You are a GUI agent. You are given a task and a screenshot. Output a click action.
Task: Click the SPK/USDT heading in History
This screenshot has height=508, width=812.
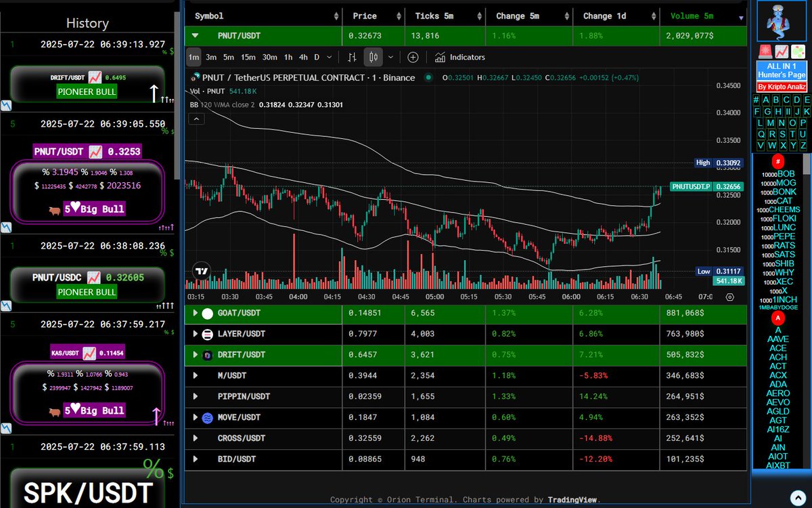point(87,492)
